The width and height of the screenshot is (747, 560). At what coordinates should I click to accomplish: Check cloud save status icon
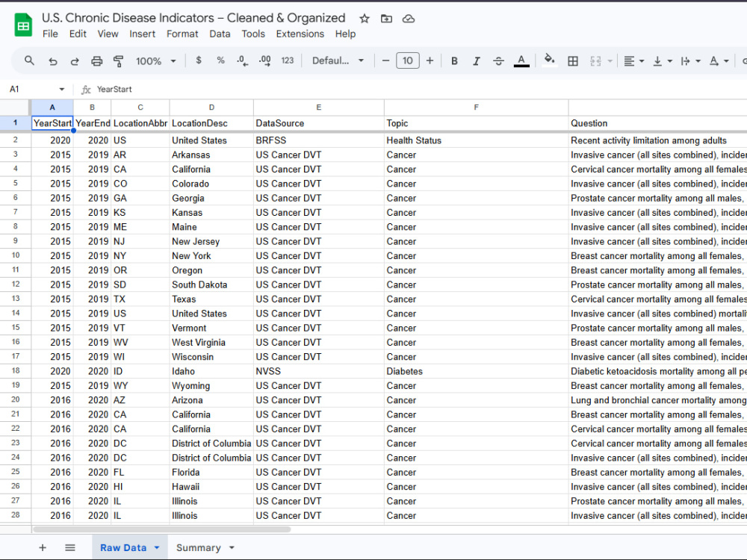point(409,19)
